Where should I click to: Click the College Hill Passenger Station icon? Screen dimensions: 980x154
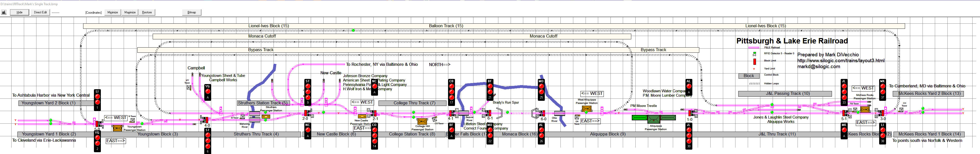point(422,122)
